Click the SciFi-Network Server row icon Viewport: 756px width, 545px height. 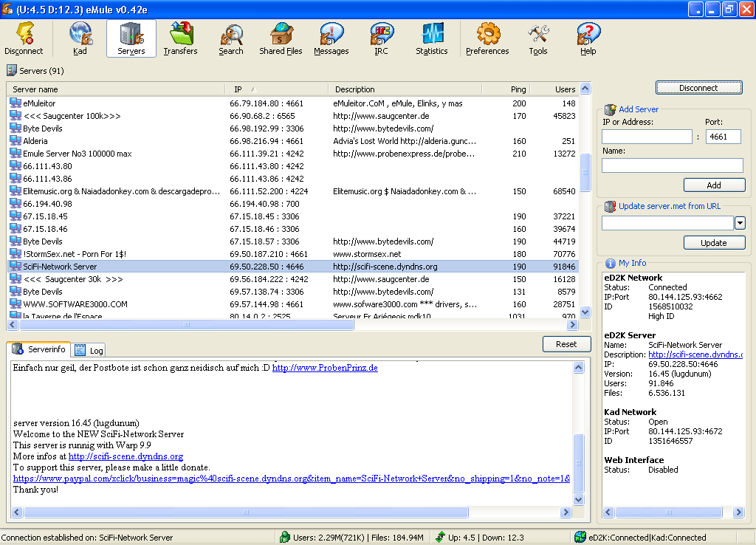(16, 266)
